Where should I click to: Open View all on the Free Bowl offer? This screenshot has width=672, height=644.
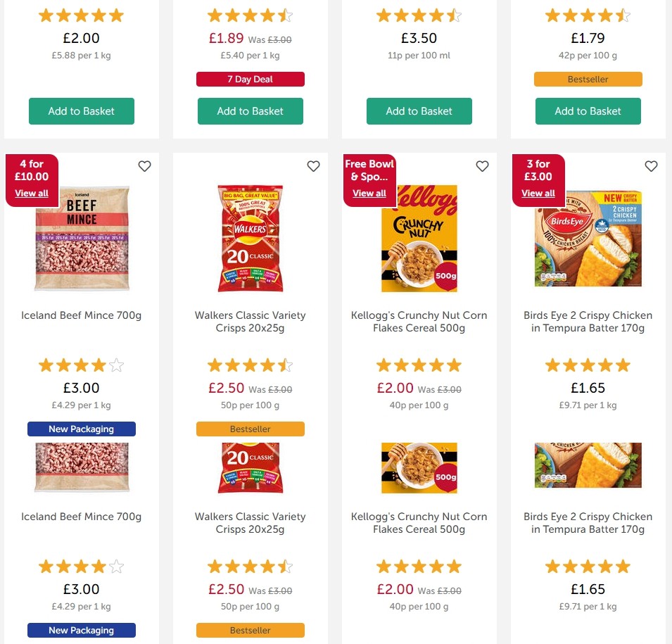click(x=369, y=193)
